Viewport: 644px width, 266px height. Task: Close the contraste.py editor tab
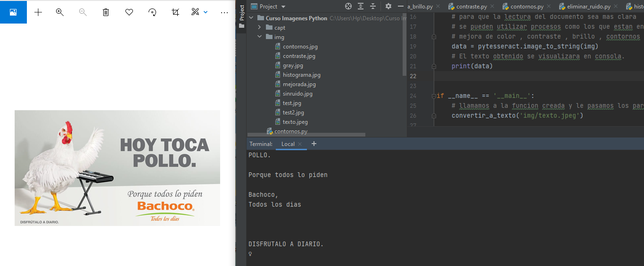(493, 7)
